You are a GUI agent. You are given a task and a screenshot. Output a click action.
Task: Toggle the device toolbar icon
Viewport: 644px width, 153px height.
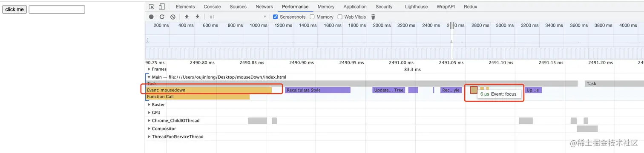[x=161, y=7]
